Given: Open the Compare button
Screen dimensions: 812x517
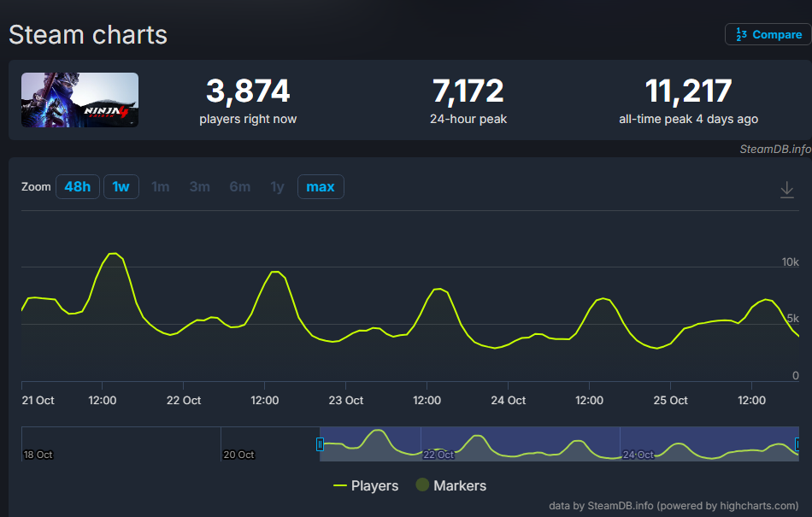Looking at the screenshot, I should (768, 35).
